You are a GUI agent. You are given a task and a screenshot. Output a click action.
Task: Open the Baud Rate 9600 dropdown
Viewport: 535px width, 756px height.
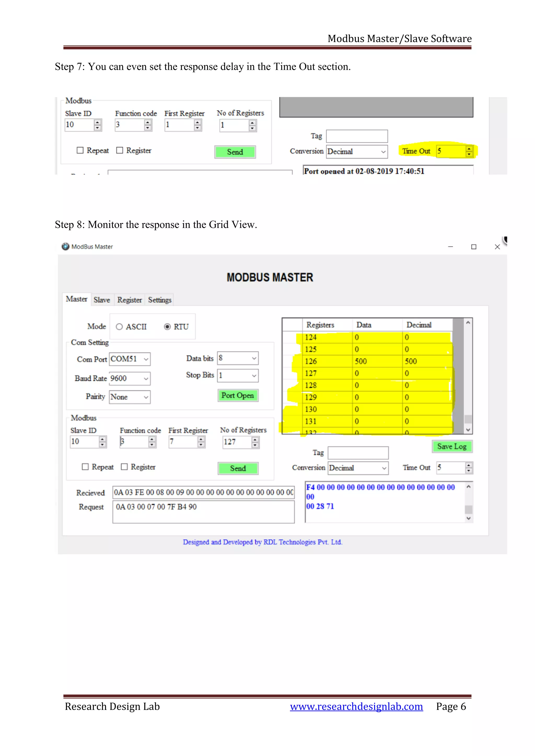click(130, 378)
